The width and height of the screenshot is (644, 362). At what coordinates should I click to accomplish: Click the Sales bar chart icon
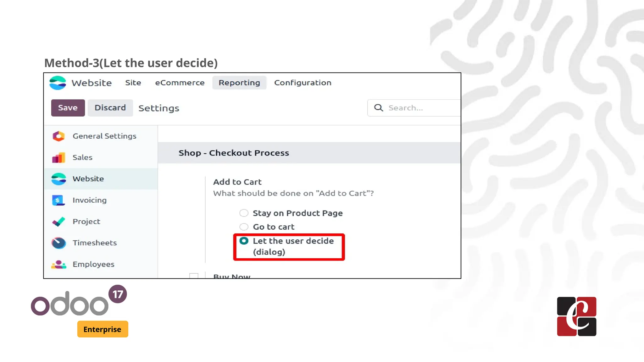58,157
